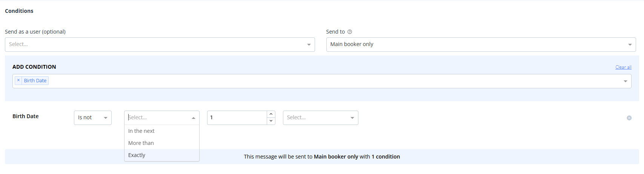Click the Birth Date tag label
This screenshot has height=174, width=644.
click(x=35, y=80)
